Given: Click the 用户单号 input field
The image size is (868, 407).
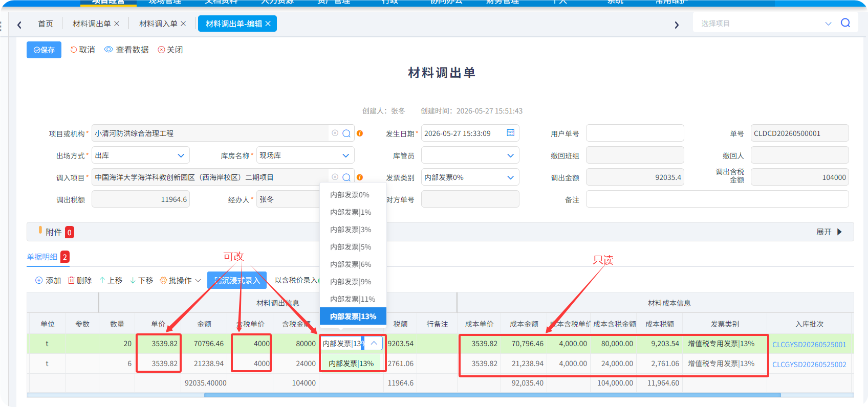Looking at the screenshot, I should [635, 133].
